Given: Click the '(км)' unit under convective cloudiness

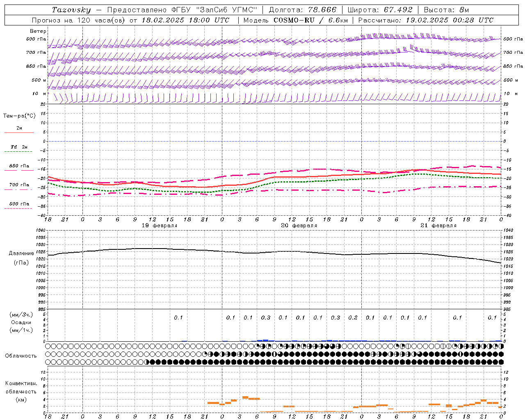Looking at the screenshot, I should 21,399.
